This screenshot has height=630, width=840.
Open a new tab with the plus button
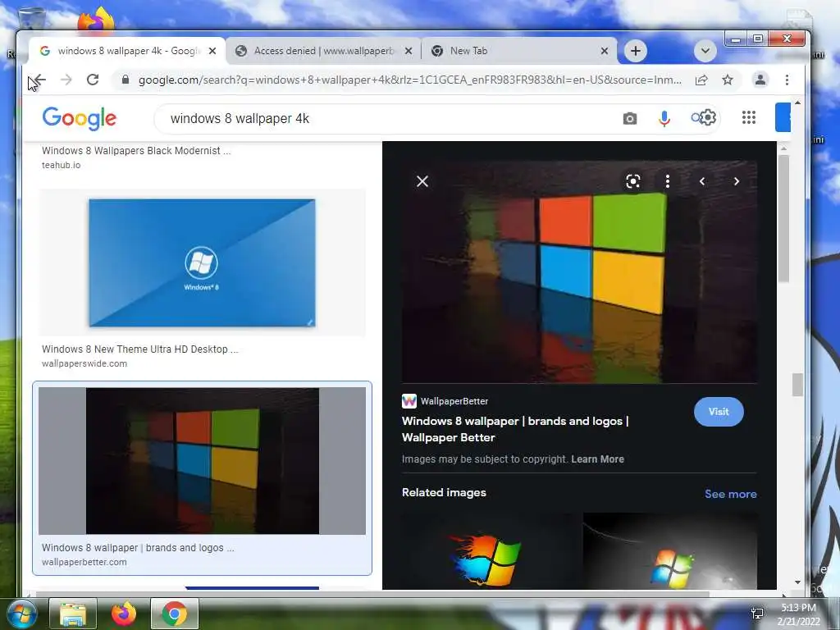click(x=636, y=51)
